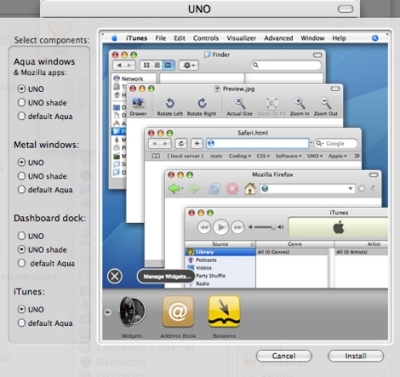Viewport: 400px width, 377px height.
Task: Click the Finder search field
Action: coord(286,65)
